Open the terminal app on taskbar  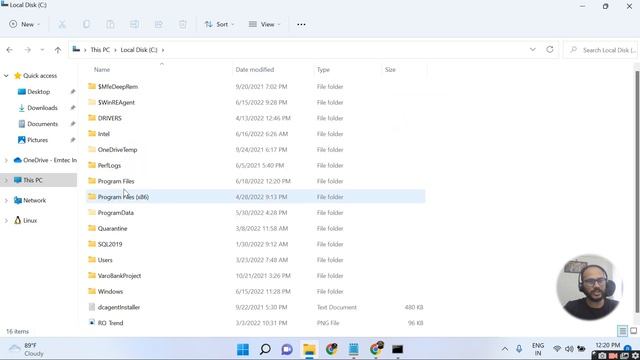397,349
